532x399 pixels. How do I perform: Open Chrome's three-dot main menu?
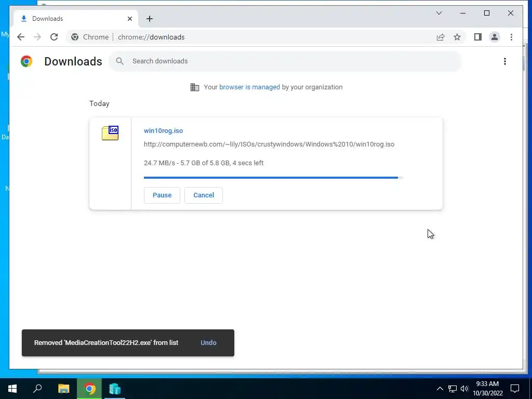(x=511, y=37)
